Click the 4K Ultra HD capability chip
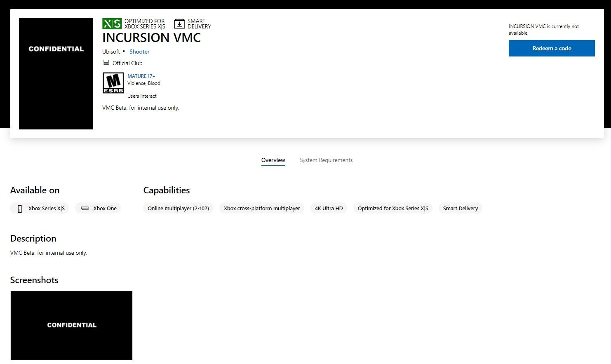The width and height of the screenshot is (611, 364). click(x=329, y=208)
